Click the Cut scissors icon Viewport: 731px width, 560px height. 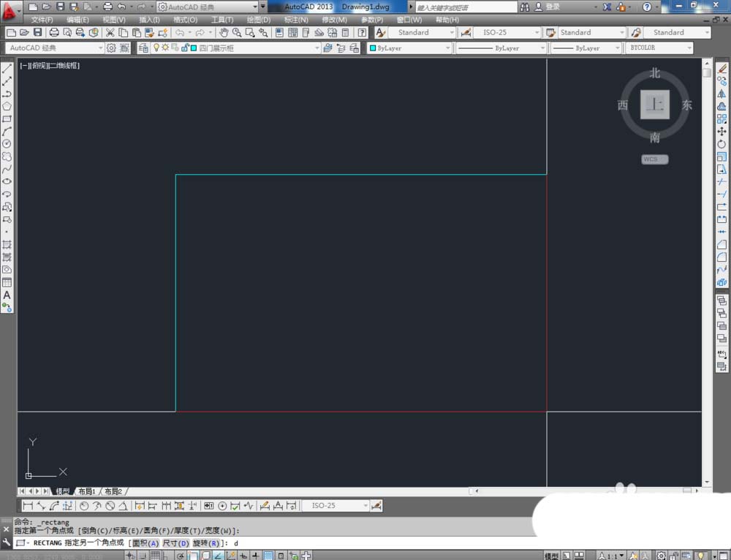pos(110,33)
